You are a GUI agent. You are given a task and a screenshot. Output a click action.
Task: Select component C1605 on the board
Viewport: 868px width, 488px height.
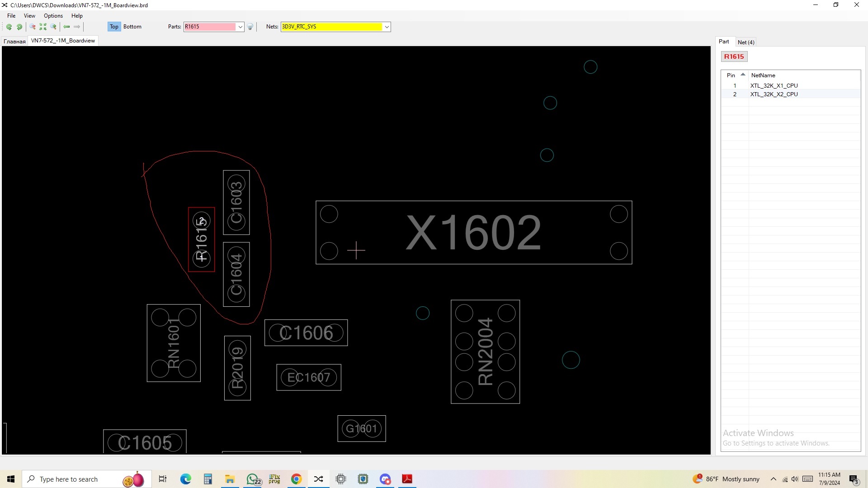(145, 442)
